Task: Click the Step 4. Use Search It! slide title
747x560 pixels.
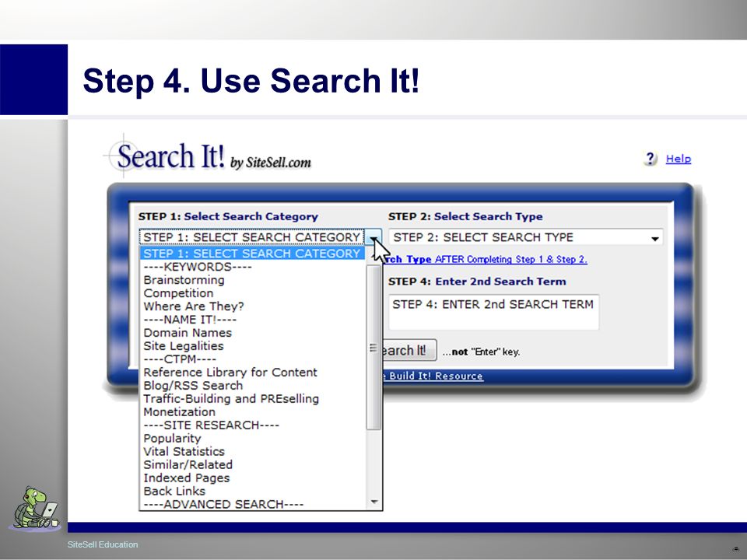Action: tap(251, 80)
